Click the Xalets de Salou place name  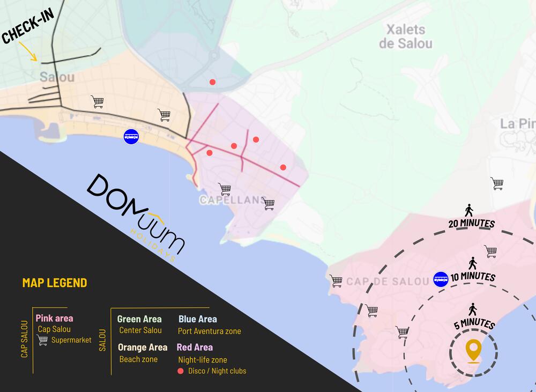[406, 36]
